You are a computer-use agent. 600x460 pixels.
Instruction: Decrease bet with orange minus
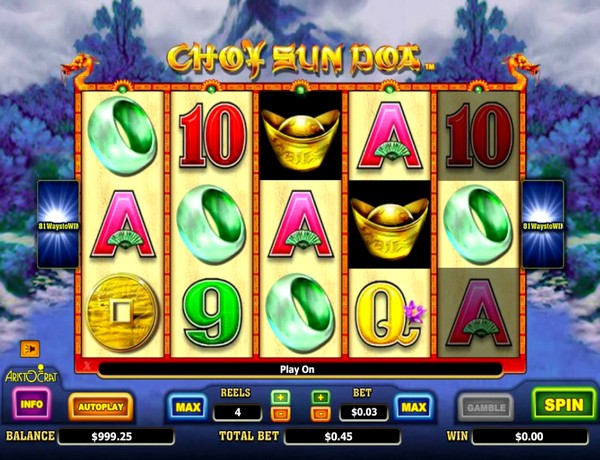(x=321, y=414)
